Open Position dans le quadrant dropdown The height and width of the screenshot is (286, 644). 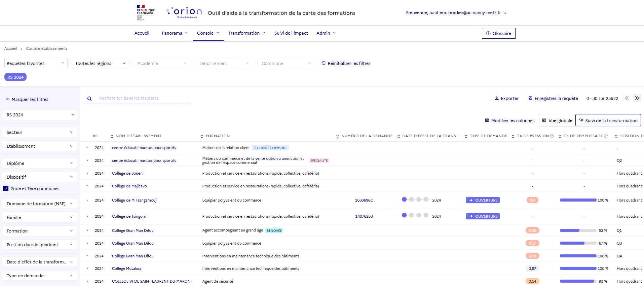coord(40,245)
